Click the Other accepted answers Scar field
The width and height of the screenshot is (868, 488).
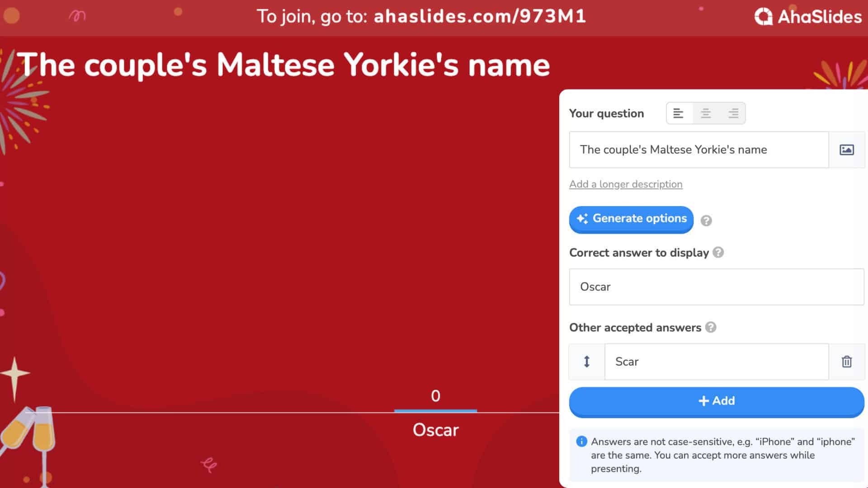click(x=715, y=361)
